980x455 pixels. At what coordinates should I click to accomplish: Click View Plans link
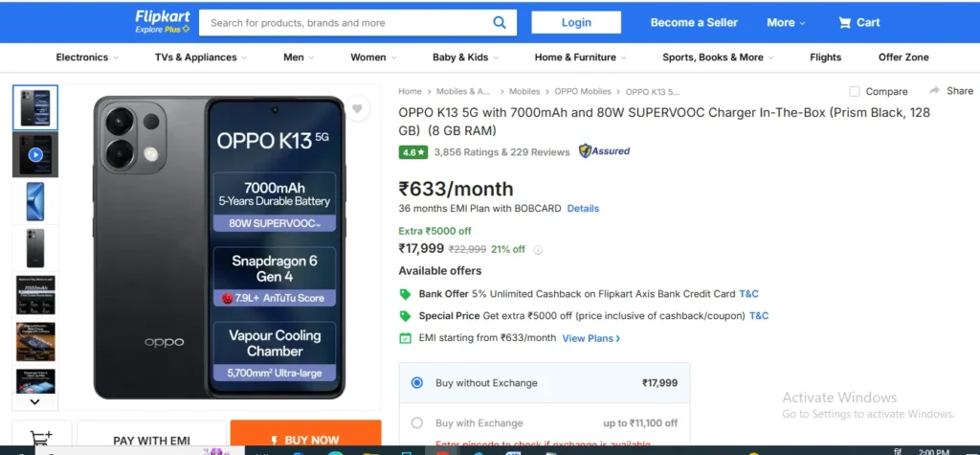(x=591, y=338)
